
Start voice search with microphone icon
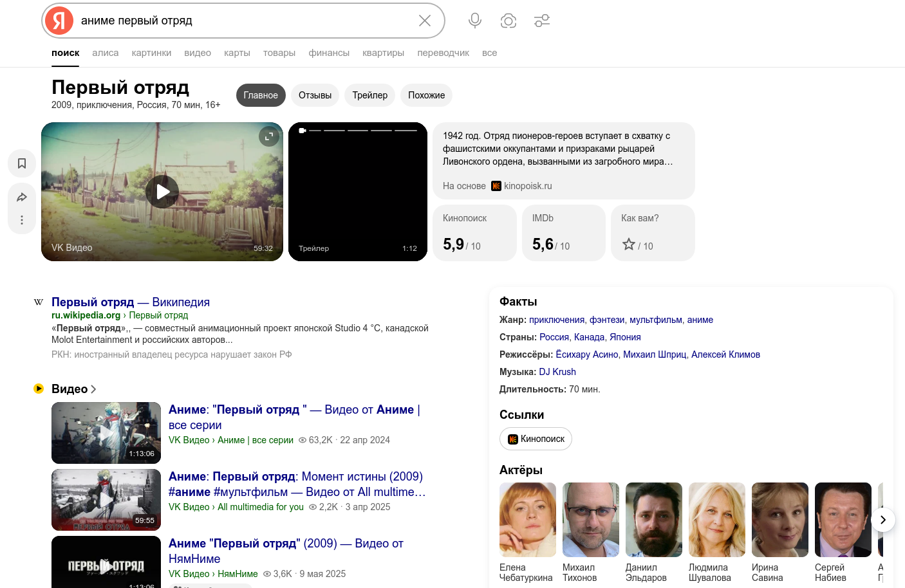(x=475, y=21)
